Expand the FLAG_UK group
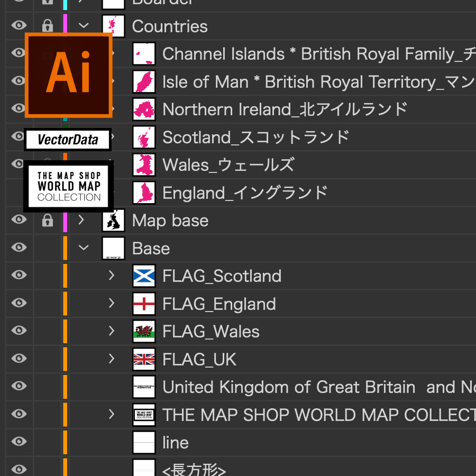 tap(112, 359)
